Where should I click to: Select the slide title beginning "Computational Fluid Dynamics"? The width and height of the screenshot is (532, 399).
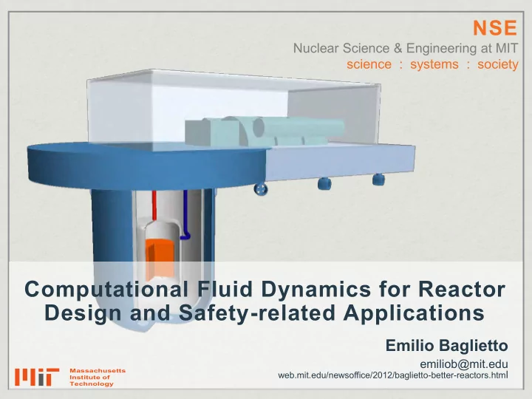(x=265, y=301)
